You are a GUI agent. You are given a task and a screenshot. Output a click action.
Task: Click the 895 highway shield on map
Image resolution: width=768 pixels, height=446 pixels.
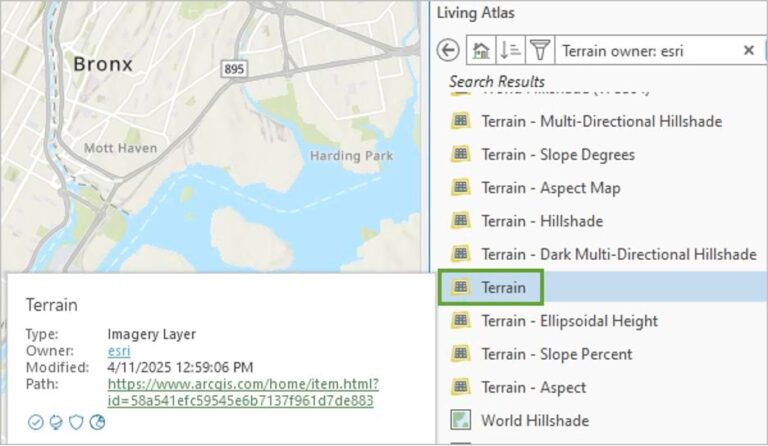(x=234, y=69)
